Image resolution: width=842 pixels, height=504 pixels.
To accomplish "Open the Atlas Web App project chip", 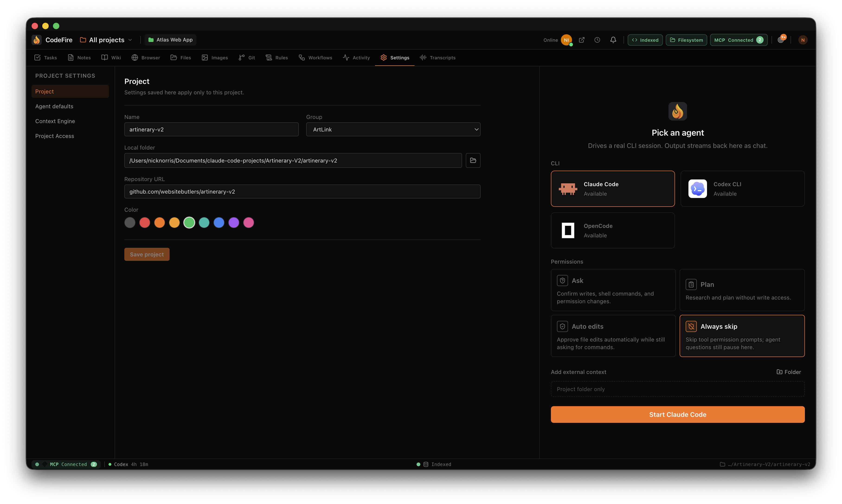I will point(170,40).
